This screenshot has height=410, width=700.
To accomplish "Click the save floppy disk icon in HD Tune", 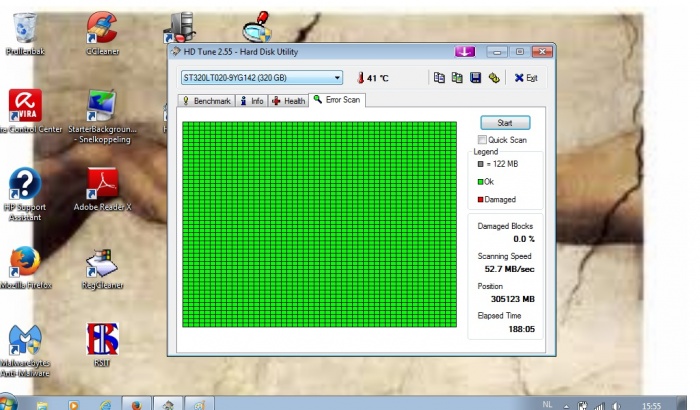I will point(475,78).
